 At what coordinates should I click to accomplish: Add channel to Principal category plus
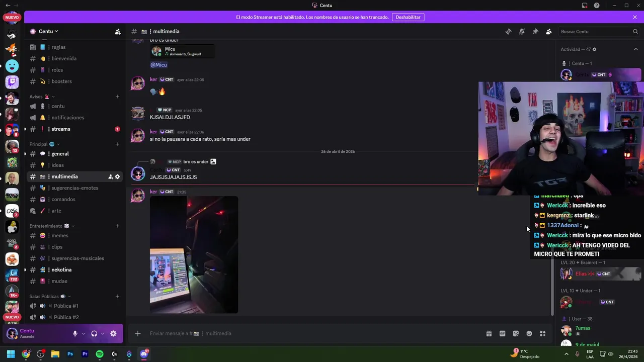tap(117, 144)
